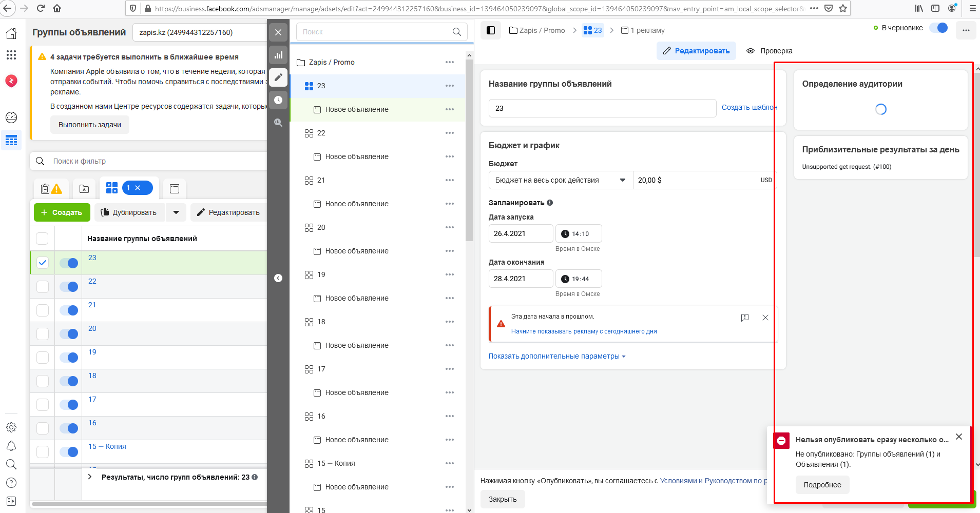Image resolution: width=980 pixels, height=513 pixels.
Task: Check the checkbox for ad set 22
Action: pyautogui.click(x=43, y=286)
